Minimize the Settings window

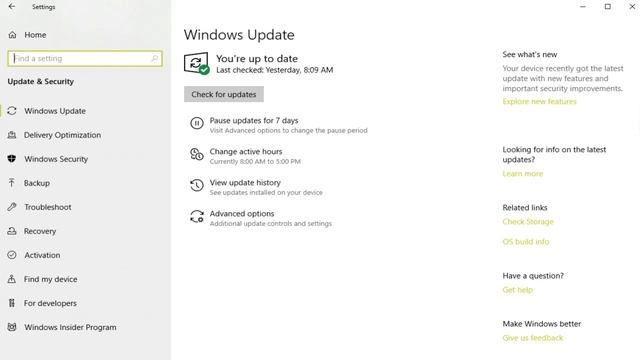tap(582, 7)
